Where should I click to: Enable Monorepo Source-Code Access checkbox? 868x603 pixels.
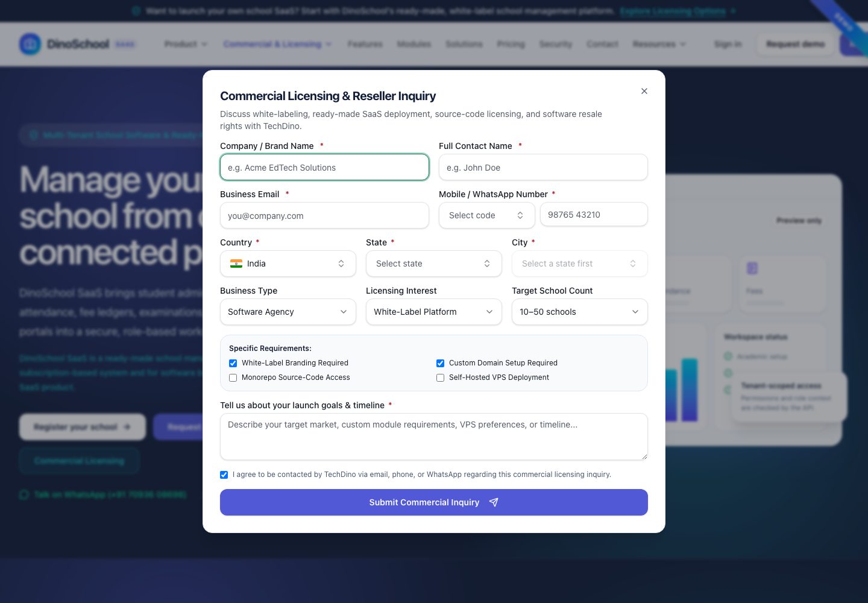[x=233, y=377]
